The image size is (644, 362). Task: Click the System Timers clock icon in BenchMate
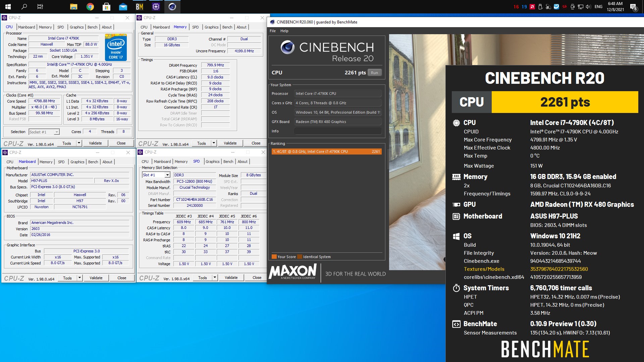click(x=456, y=288)
